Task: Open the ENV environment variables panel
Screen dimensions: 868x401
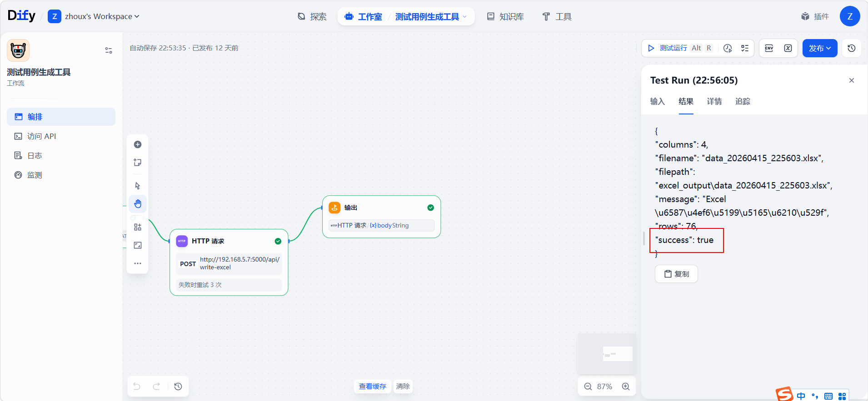Action: pos(769,48)
